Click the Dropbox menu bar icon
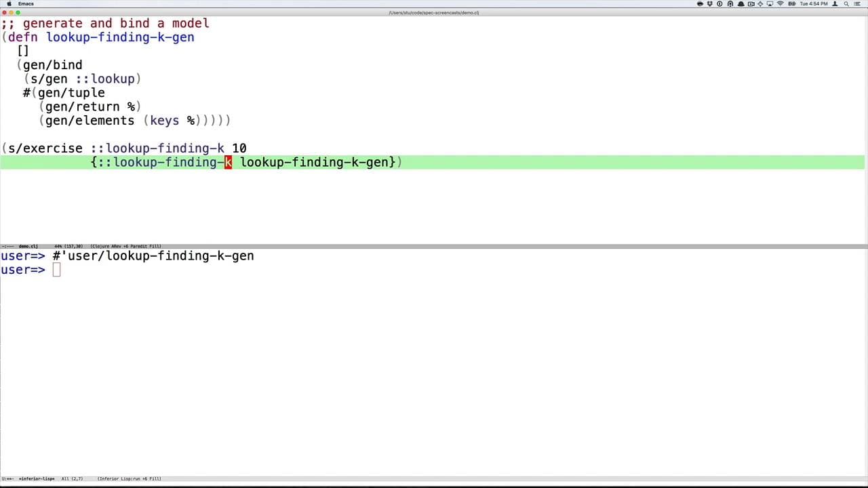 709,3
